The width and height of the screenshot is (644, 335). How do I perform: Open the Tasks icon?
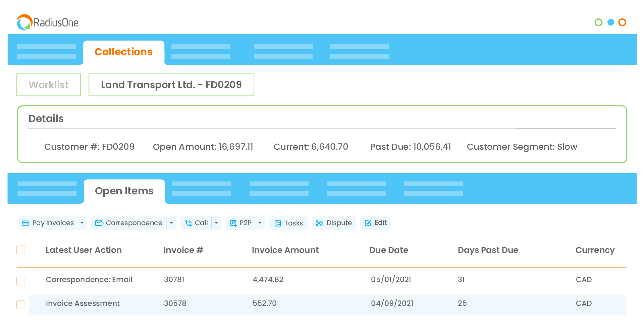click(278, 223)
